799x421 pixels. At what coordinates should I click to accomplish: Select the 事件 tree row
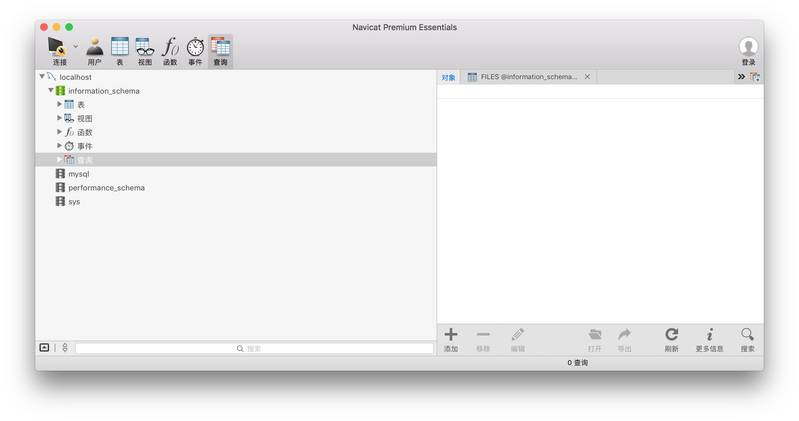click(236, 146)
